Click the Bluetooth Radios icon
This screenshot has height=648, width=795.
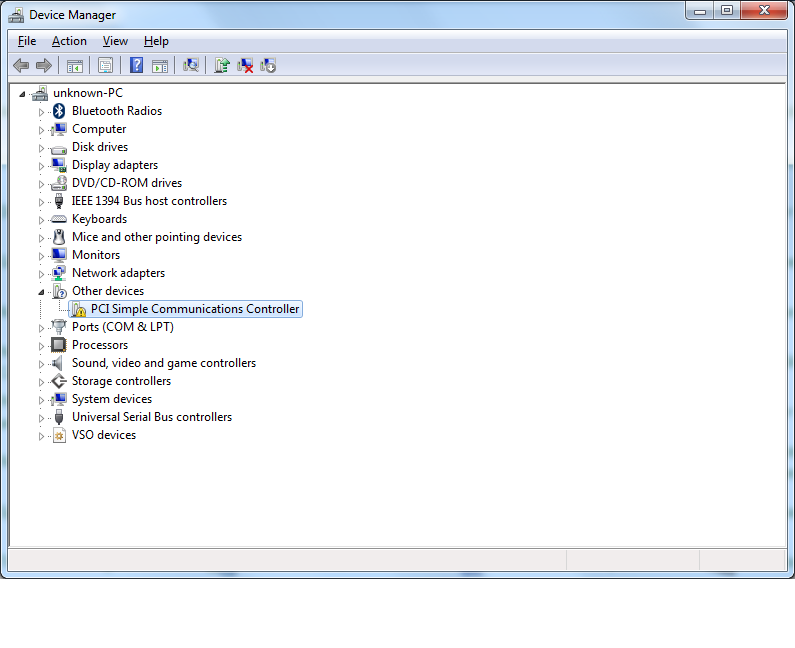pos(59,111)
